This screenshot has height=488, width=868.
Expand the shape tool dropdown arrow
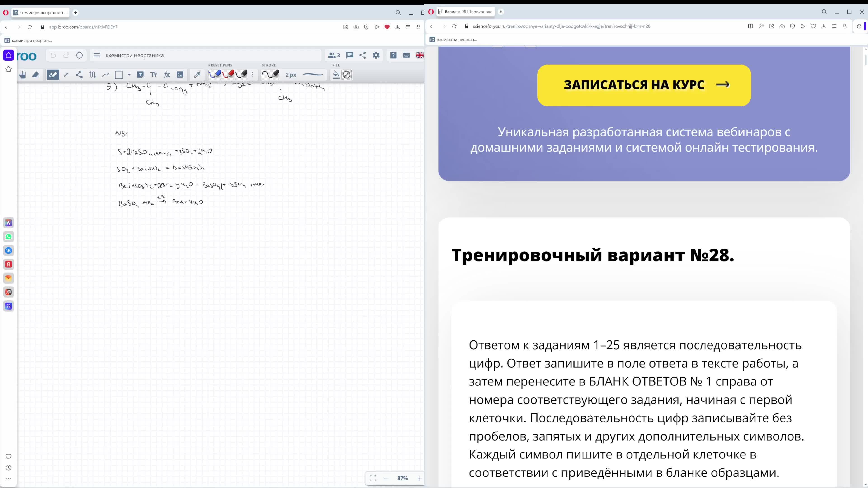pyautogui.click(x=129, y=75)
